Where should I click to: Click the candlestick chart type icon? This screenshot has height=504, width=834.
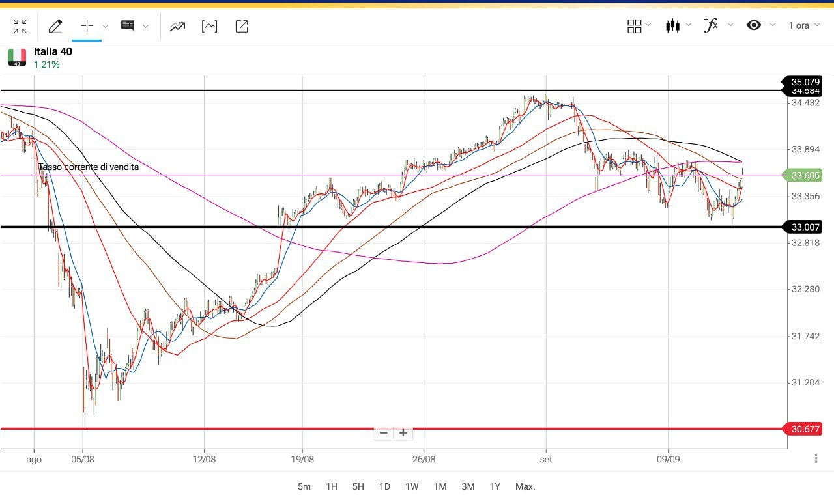672,26
